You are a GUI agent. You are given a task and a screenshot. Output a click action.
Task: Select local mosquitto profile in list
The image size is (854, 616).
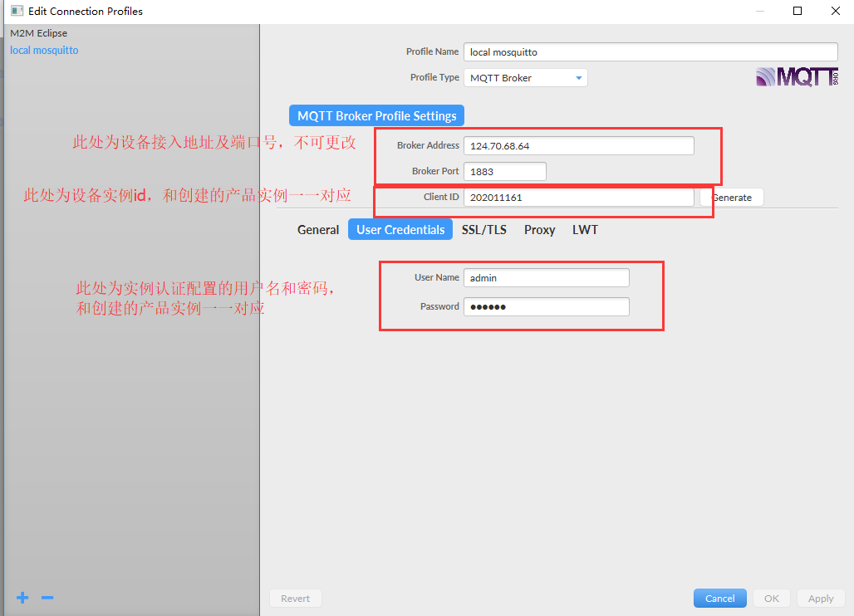point(44,51)
